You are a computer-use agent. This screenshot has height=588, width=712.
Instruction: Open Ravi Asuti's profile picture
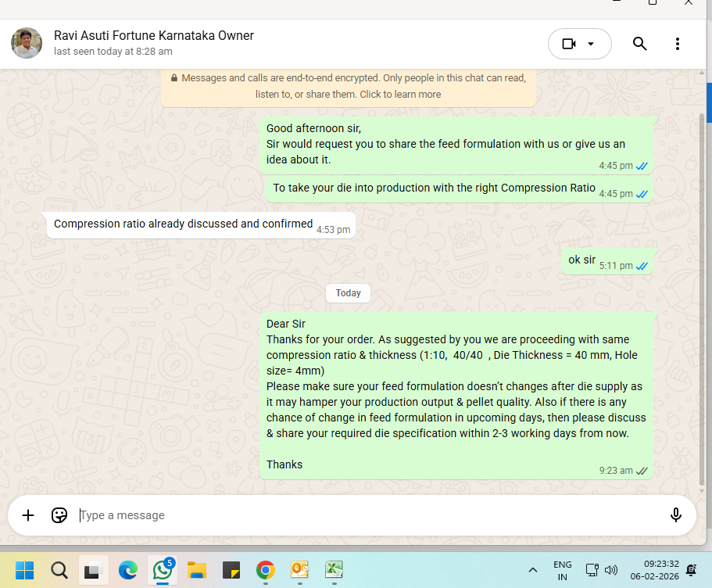[x=27, y=43]
